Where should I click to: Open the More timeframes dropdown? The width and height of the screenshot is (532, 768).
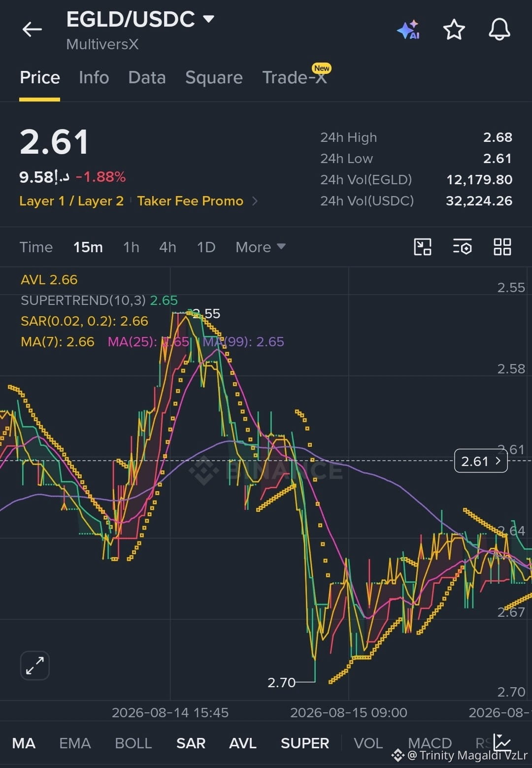pos(261,247)
